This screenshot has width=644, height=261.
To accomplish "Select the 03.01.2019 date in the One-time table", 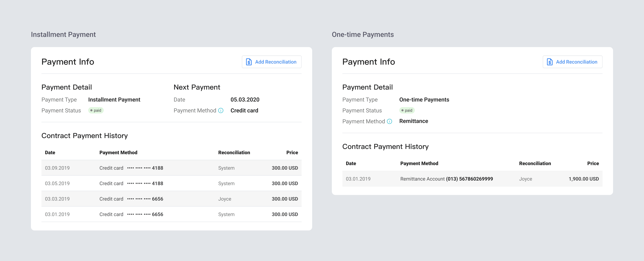I will (358, 179).
